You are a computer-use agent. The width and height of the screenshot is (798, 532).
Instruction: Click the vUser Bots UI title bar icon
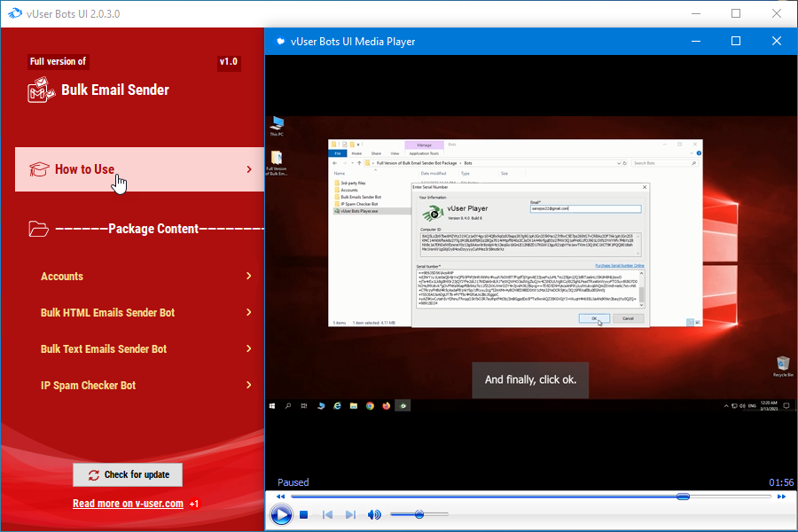[x=15, y=13]
